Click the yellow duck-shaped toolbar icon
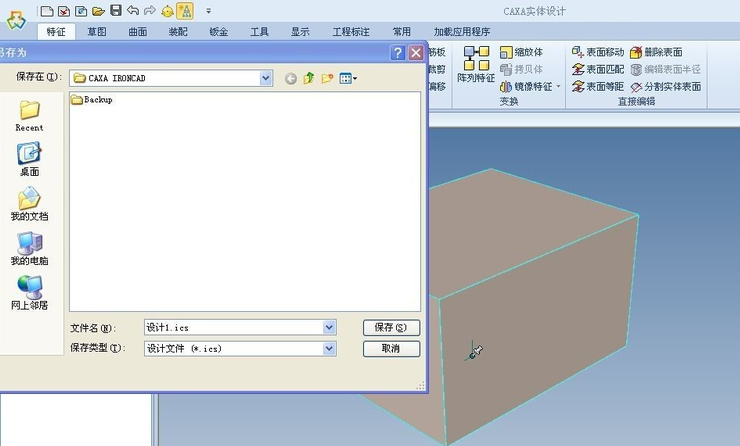This screenshot has height=446, width=740. [167, 11]
